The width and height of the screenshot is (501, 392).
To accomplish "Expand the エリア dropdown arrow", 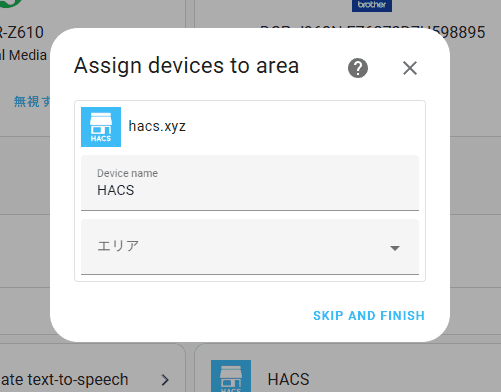I will click(x=395, y=248).
